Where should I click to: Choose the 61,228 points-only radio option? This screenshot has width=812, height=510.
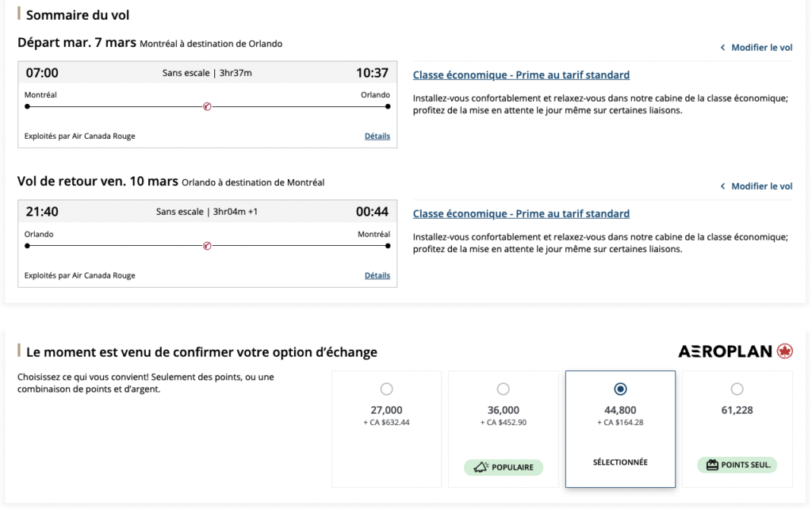coord(737,389)
